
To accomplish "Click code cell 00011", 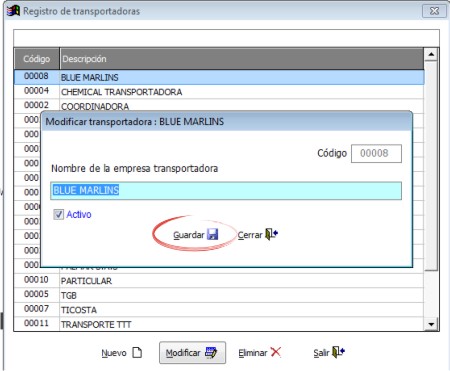I will tap(37, 323).
